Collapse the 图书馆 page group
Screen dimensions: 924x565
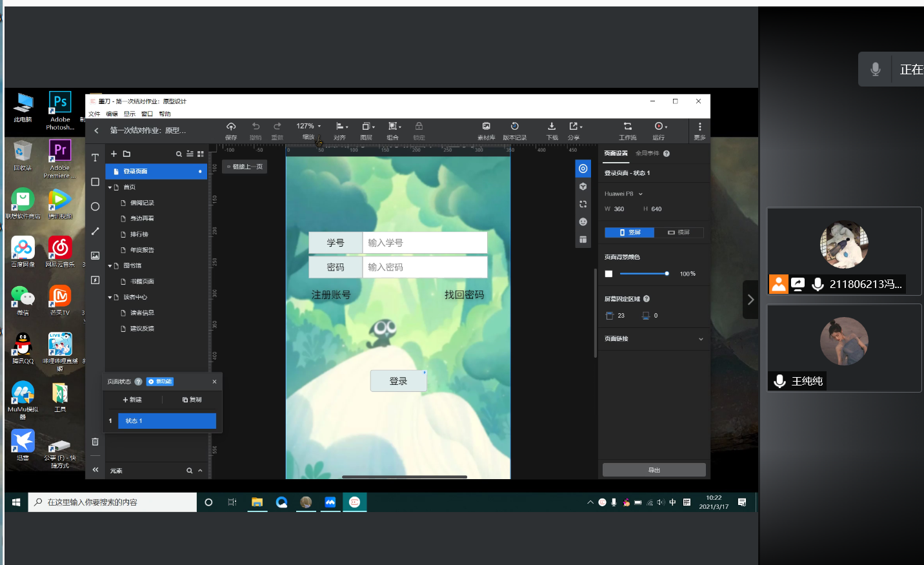[110, 266]
